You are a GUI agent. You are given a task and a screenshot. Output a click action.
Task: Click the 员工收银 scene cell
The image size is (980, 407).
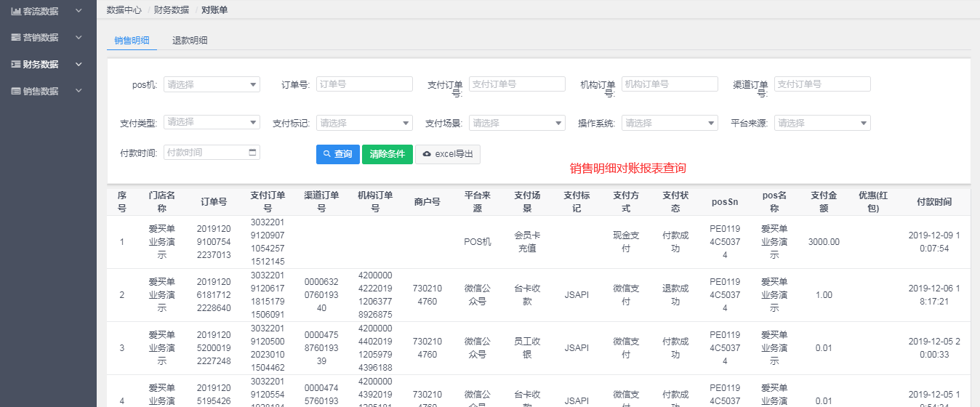527,348
